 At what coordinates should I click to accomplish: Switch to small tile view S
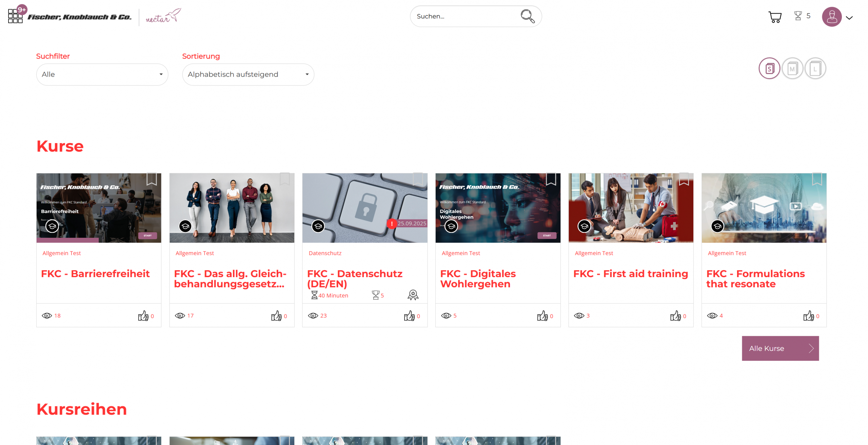[769, 69]
